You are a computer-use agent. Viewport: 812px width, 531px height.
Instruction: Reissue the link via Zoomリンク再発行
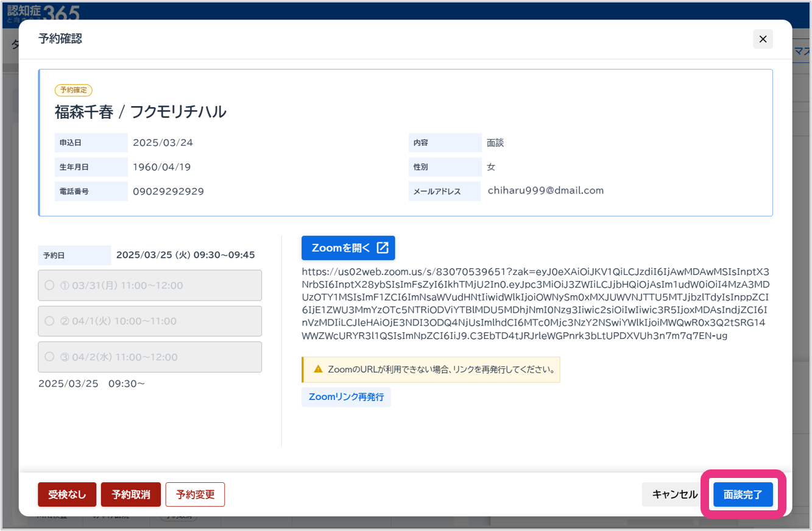tap(346, 397)
